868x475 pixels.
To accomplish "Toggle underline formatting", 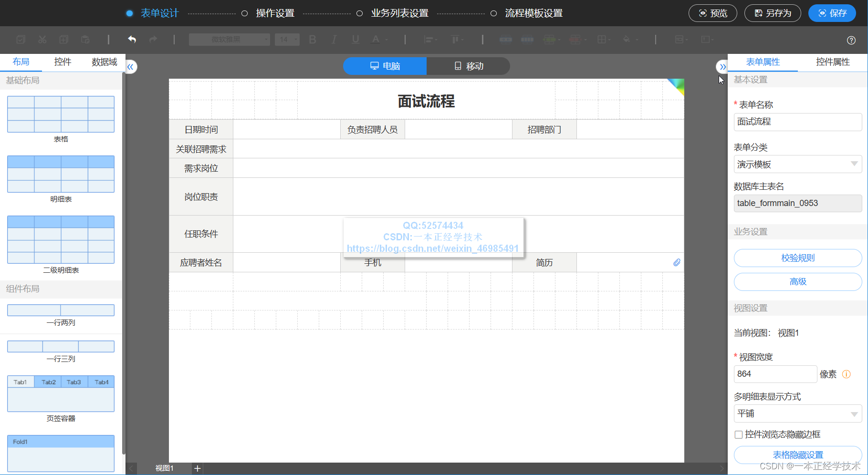I will (x=356, y=40).
